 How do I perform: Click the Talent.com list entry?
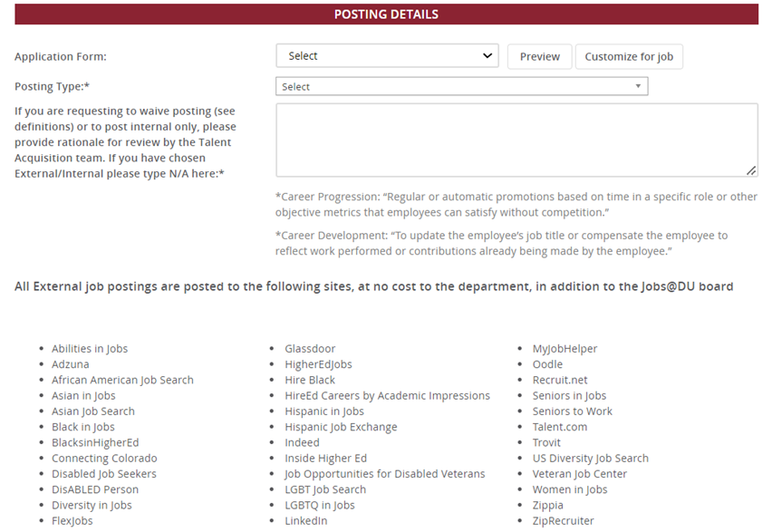coord(559,427)
